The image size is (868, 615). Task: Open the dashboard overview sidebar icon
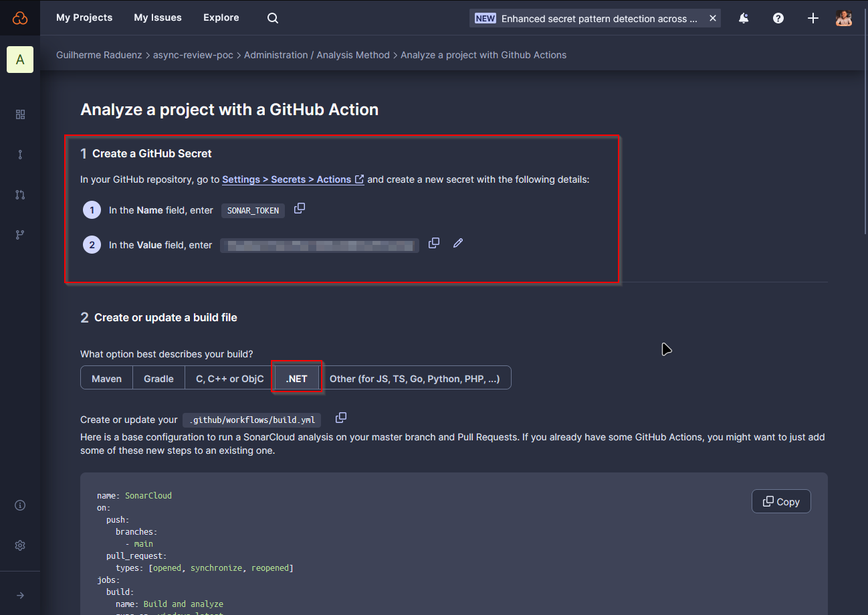20,114
